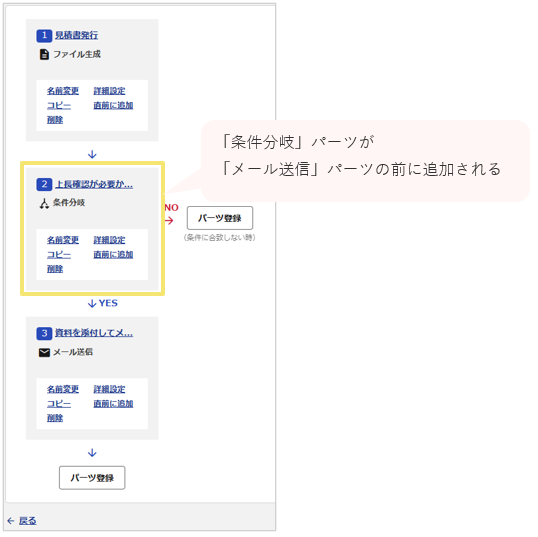Open 詳細設定 for the 見積書発行 step

pos(109,91)
